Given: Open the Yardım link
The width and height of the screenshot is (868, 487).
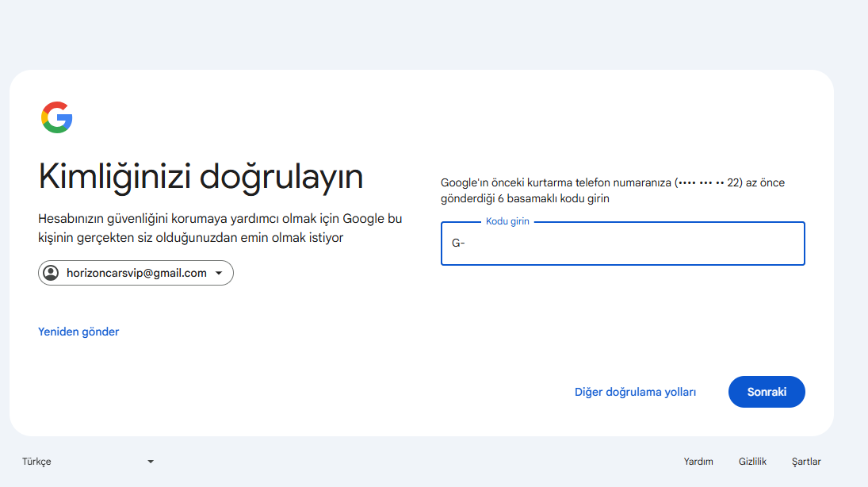Looking at the screenshot, I should click(x=698, y=462).
